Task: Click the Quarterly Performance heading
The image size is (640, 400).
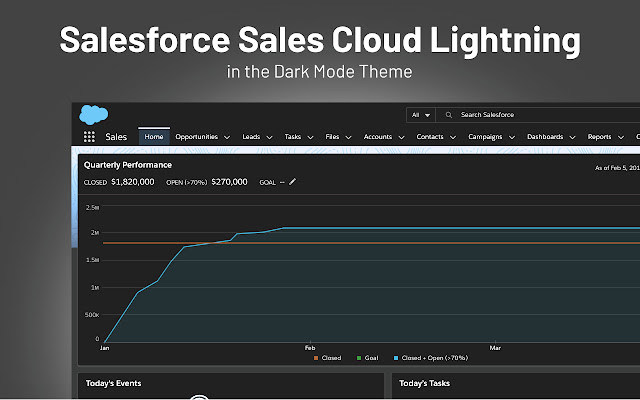Action: coord(128,165)
